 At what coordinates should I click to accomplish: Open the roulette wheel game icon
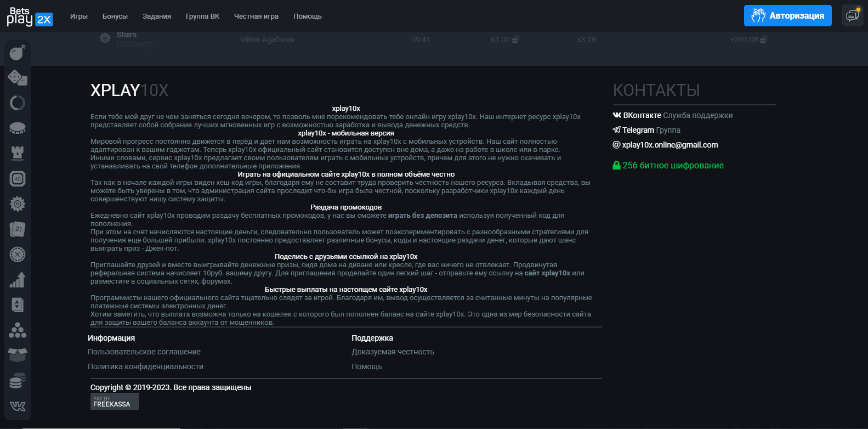(x=18, y=255)
